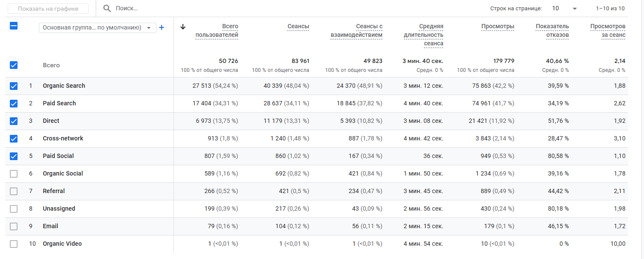Sort table by Сеансы column header
The image size is (644, 259).
coord(298,27)
